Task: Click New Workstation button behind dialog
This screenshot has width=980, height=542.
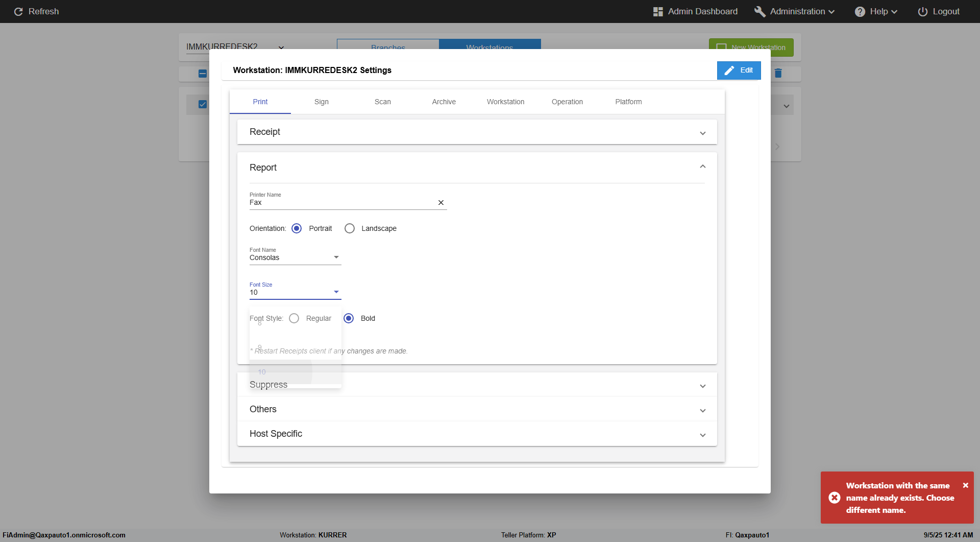Action: (751, 47)
